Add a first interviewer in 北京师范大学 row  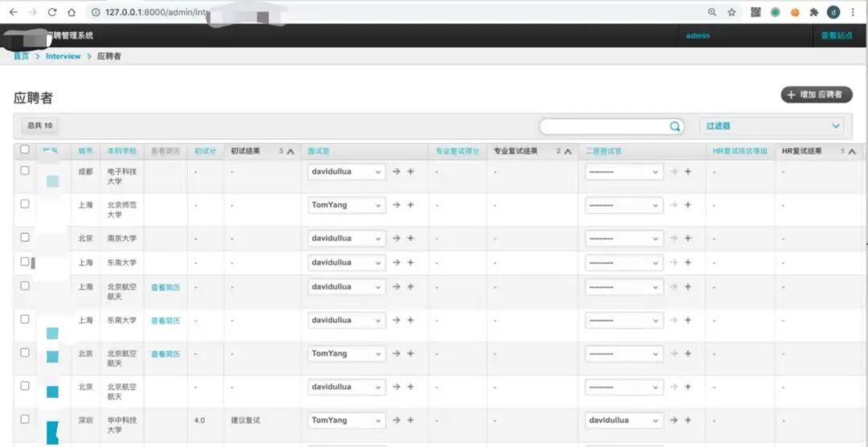pyautogui.click(x=410, y=205)
